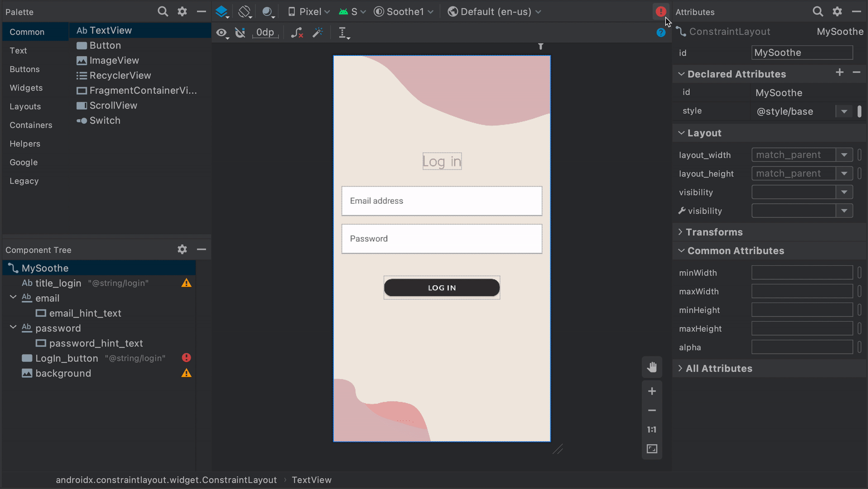Select the pan/hand tool icon
Viewport: 868px width, 489px height.
tap(651, 366)
